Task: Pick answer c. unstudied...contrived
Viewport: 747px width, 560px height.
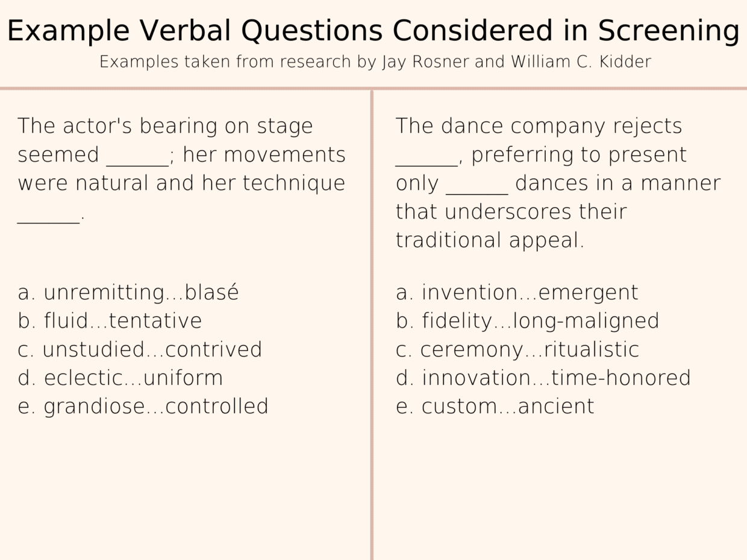Action: (140, 350)
